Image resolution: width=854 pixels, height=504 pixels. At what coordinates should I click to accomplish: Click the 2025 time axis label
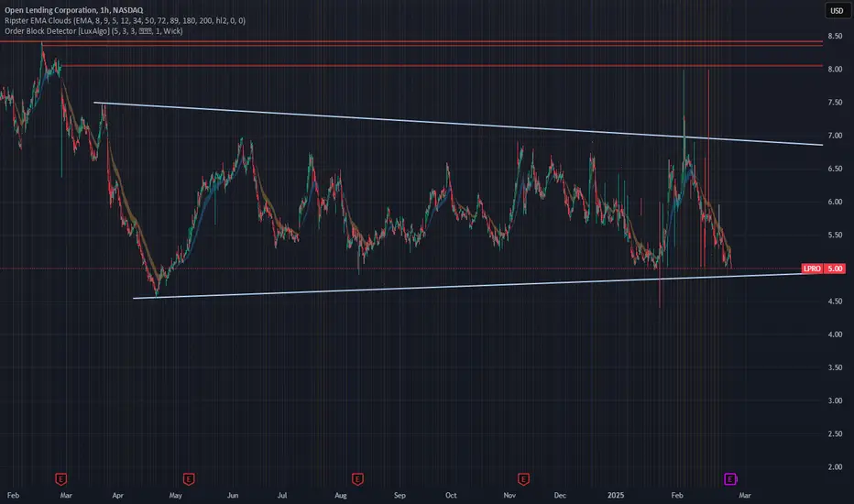coord(616,495)
